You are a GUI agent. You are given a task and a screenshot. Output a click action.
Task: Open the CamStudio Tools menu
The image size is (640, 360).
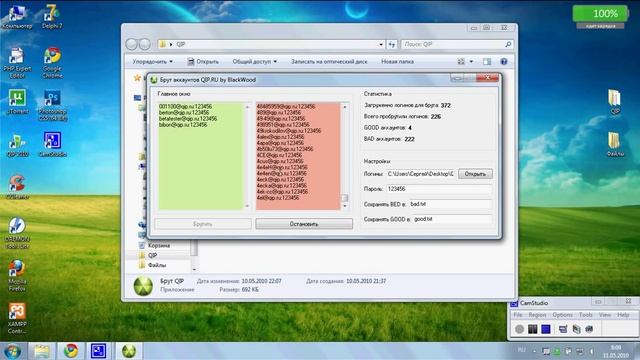coord(585,315)
